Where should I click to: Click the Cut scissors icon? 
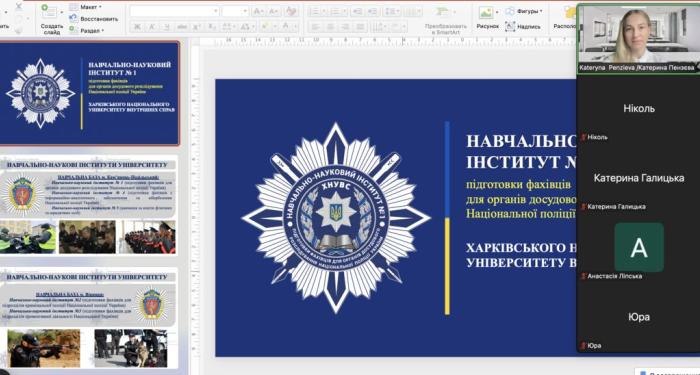[x=19, y=6]
